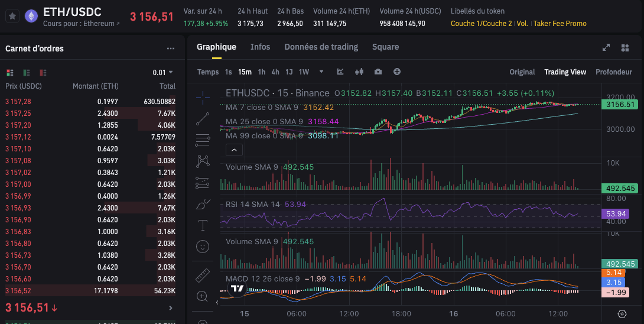Click the MA 25 close indicator legend
644x324 pixels.
pos(264,121)
